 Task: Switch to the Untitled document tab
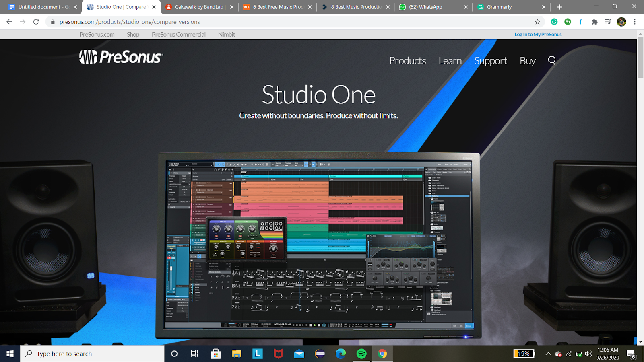click(x=41, y=7)
